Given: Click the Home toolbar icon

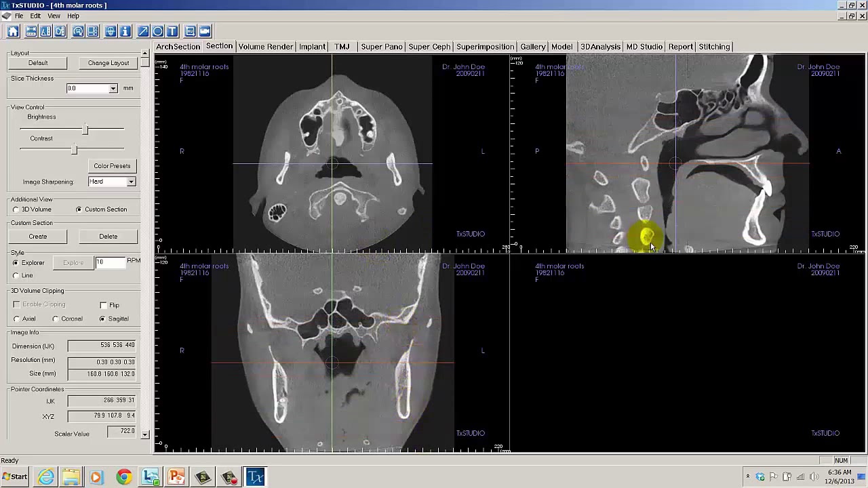Looking at the screenshot, I should (x=13, y=31).
